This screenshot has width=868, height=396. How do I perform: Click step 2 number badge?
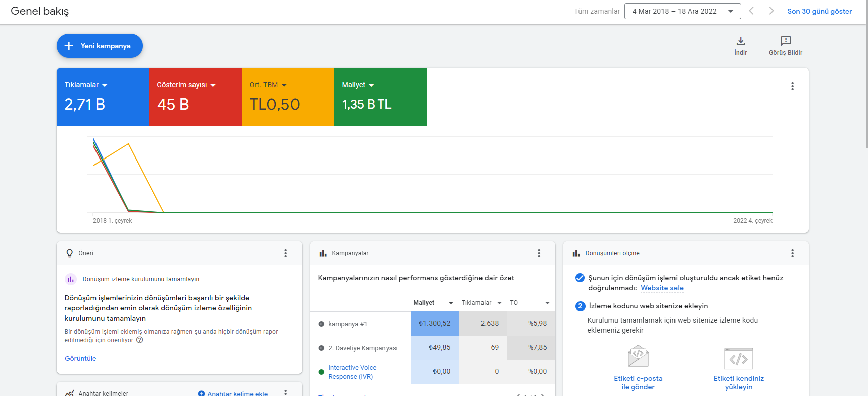click(x=580, y=306)
